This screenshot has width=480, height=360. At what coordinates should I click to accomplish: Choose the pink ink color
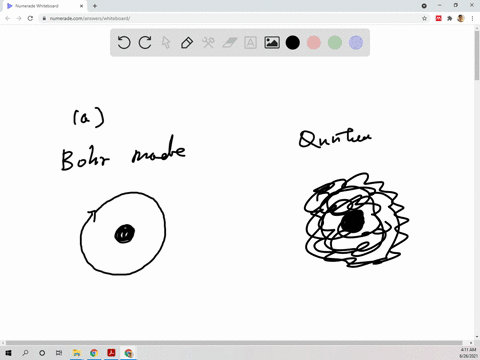click(314, 43)
